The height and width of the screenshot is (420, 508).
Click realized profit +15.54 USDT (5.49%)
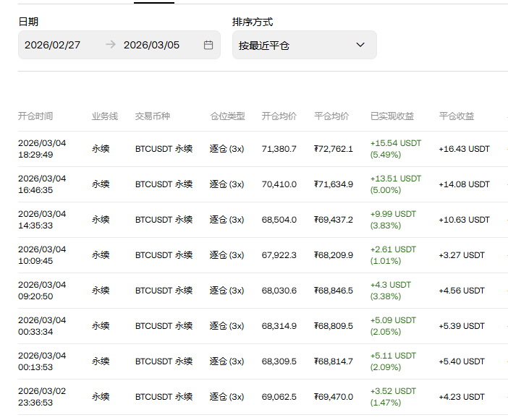click(396, 149)
